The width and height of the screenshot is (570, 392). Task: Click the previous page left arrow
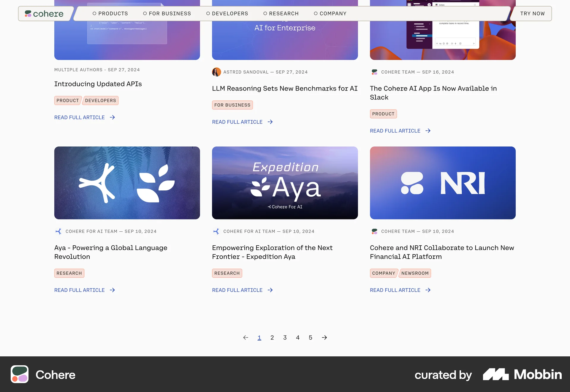pos(246,337)
